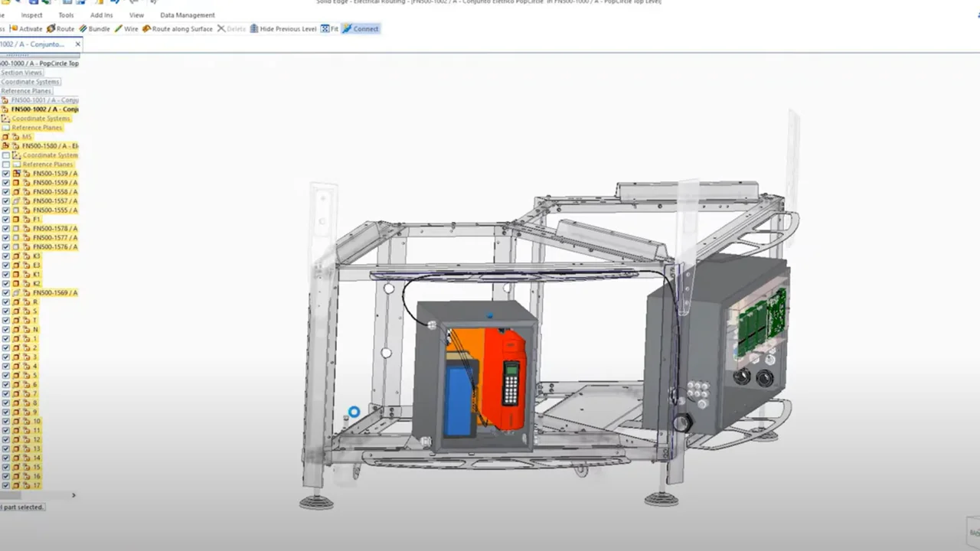Select the Connect tool

tap(360, 29)
